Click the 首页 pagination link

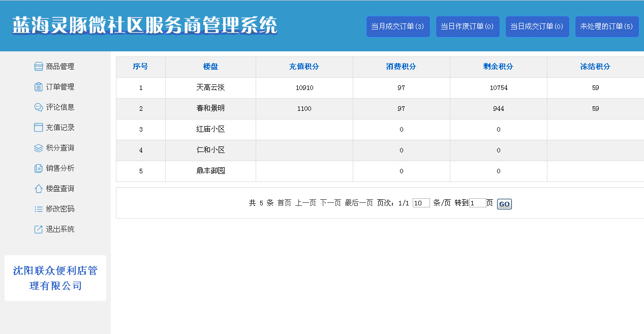[x=284, y=203]
